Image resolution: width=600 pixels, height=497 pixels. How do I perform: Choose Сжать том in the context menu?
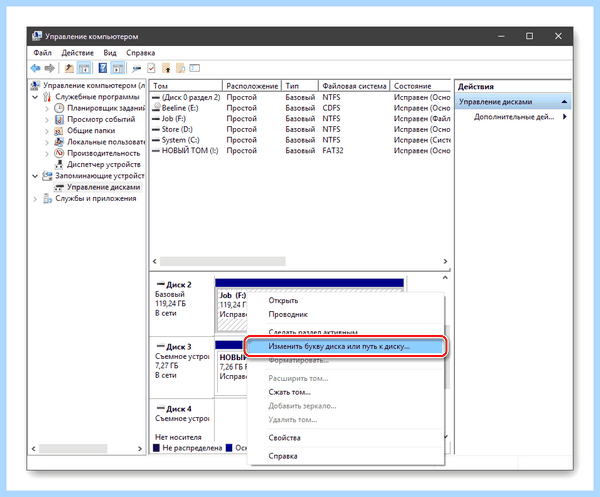pyautogui.click(x=289, y=392)
